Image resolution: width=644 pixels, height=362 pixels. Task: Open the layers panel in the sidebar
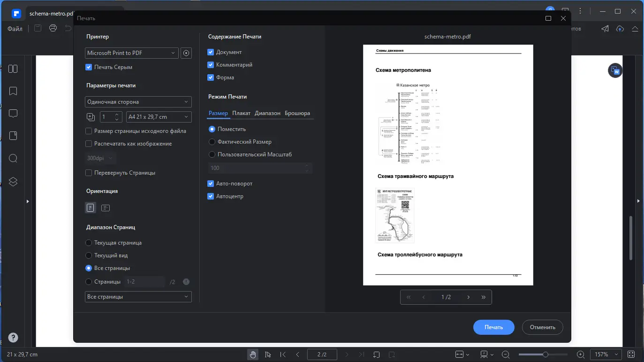(13, 182)
